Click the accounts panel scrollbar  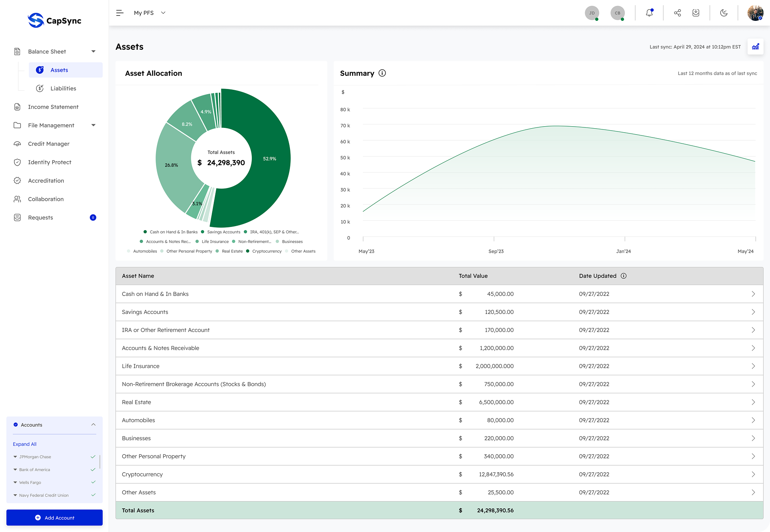(x=99, y=462)
